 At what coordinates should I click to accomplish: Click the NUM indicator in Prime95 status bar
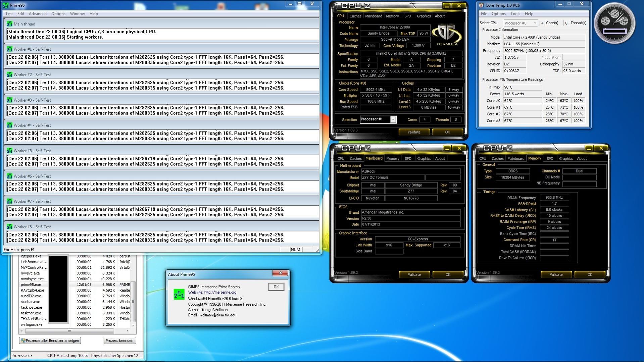click(x=295, y=250)
